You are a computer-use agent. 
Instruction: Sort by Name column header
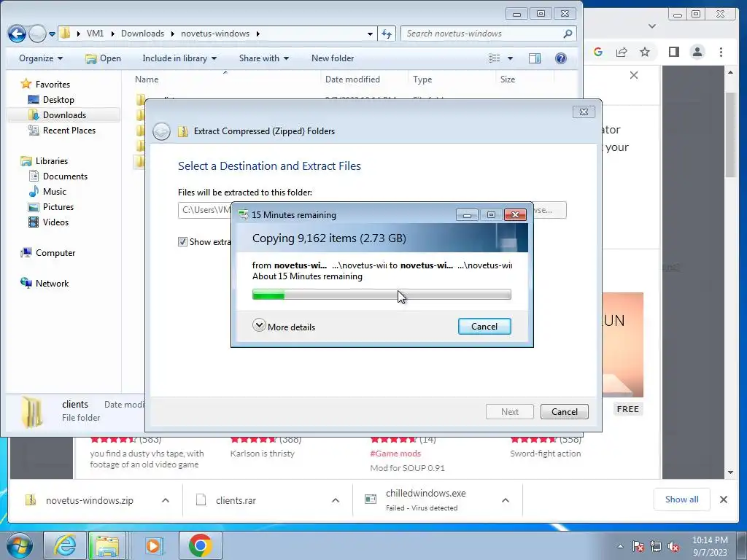(147, 79)
